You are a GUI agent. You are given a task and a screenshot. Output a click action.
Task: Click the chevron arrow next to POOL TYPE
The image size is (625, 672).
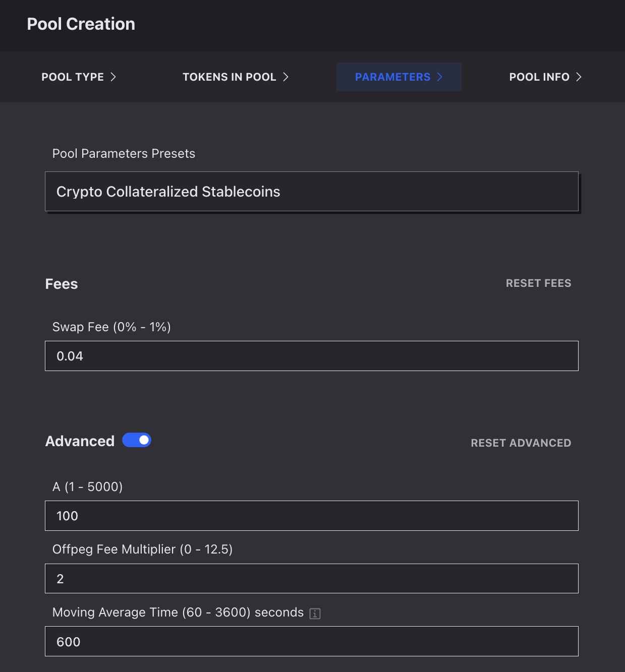[x=113, y=77]
